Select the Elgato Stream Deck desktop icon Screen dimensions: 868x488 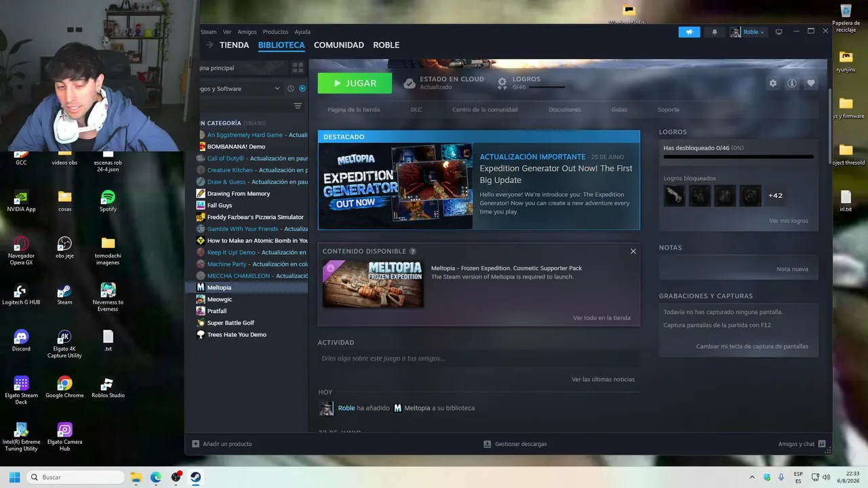pos(21,390)
